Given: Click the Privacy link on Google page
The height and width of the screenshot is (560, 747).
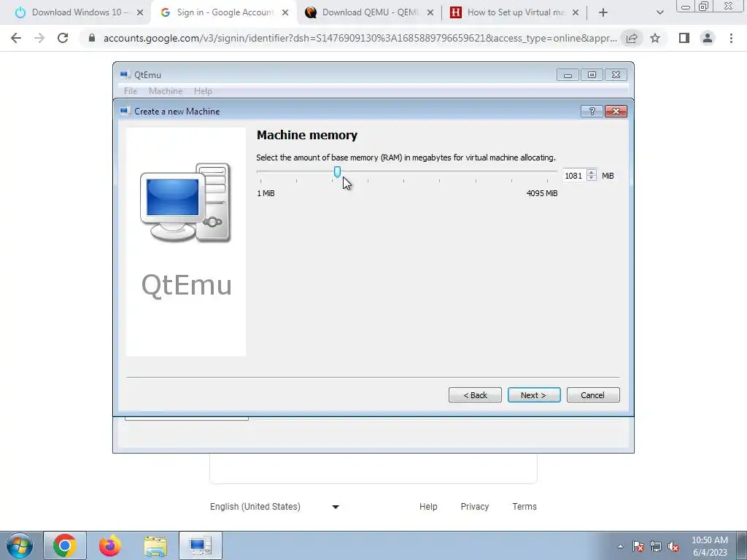Looking at the screenshot, I should coord(474,507).
